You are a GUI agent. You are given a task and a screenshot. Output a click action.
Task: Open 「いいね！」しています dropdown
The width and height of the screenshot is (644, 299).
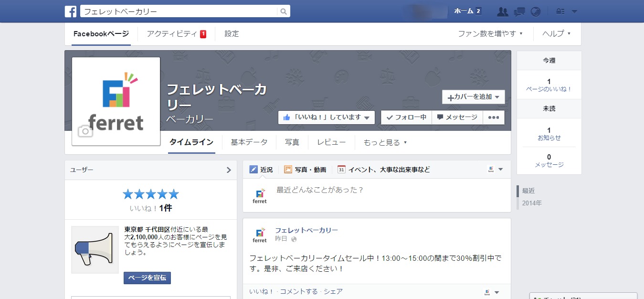(327, 117)
